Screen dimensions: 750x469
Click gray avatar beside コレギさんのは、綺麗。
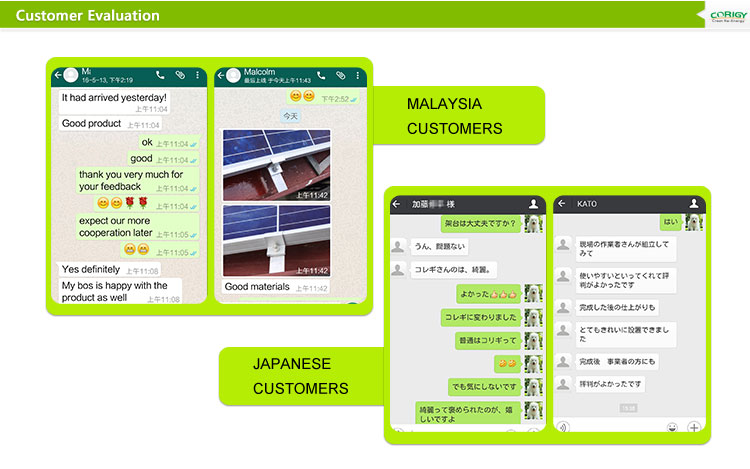click(397, 270)
